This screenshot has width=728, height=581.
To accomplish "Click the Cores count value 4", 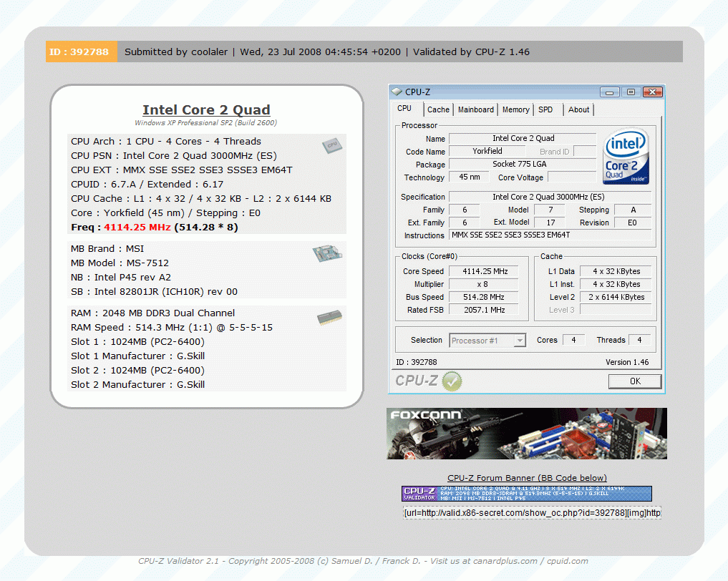I will tap(573, 340).
